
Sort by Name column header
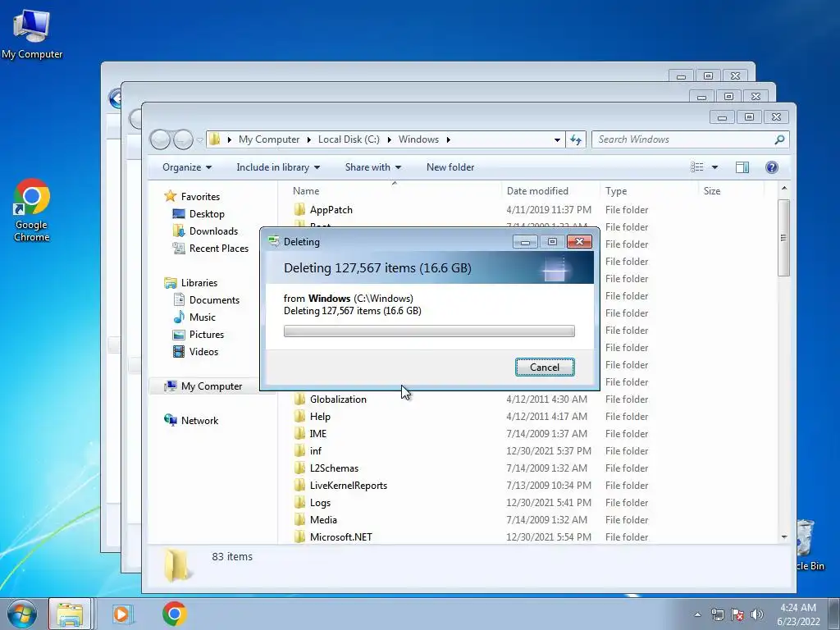tap(391, 191)
